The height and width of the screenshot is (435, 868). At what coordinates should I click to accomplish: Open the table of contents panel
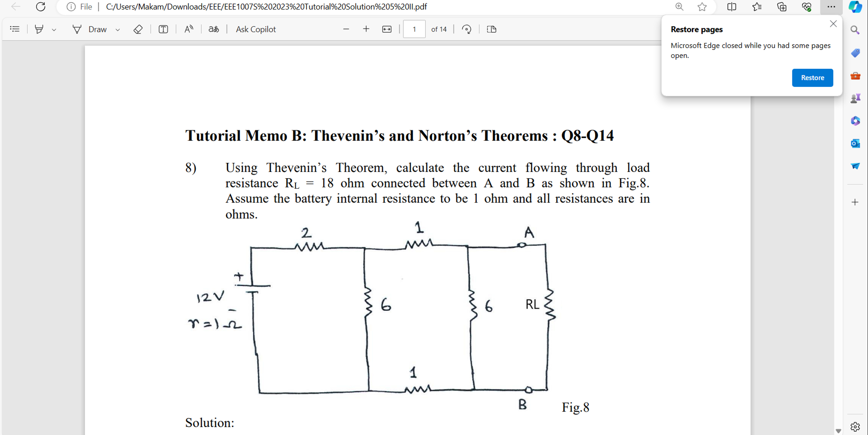(x=14, y=29)
